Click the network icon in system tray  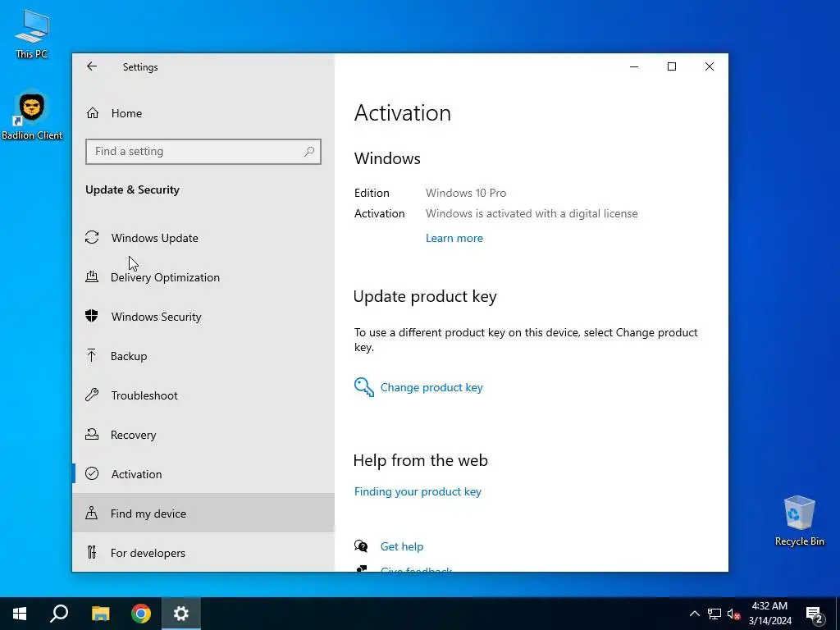pos(714,614)
